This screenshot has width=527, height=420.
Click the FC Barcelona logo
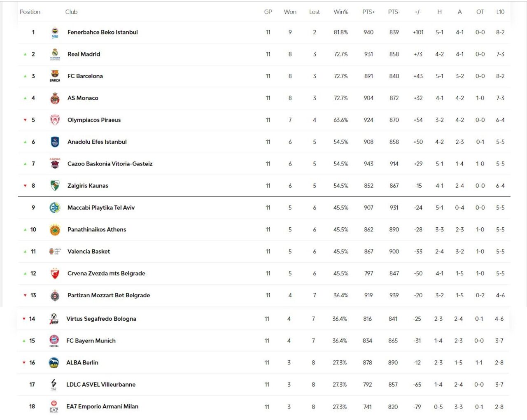55,76
